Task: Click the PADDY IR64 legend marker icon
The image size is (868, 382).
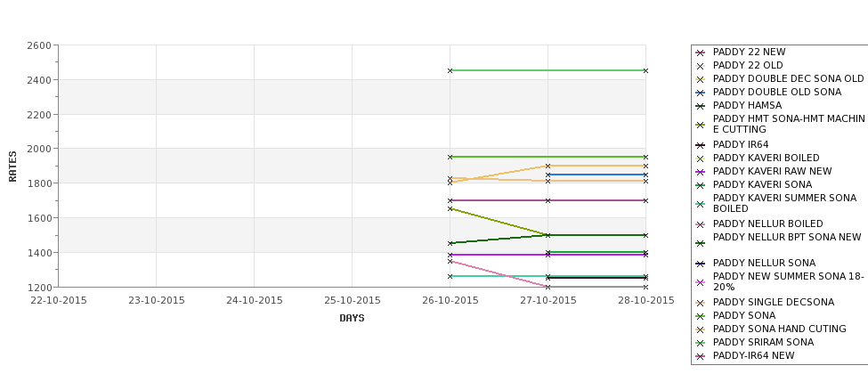Action: tap(701, 146)
